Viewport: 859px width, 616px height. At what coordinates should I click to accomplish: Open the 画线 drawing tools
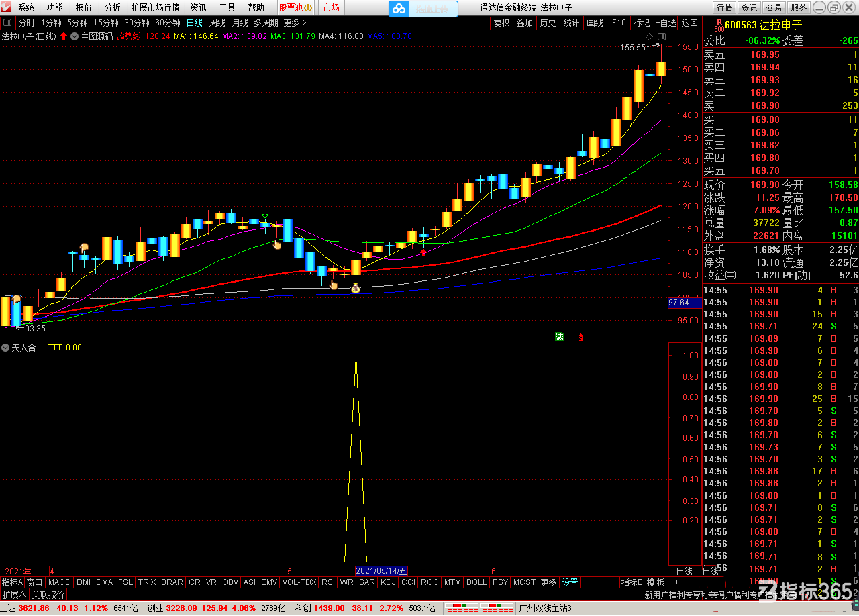pos(595,23)
